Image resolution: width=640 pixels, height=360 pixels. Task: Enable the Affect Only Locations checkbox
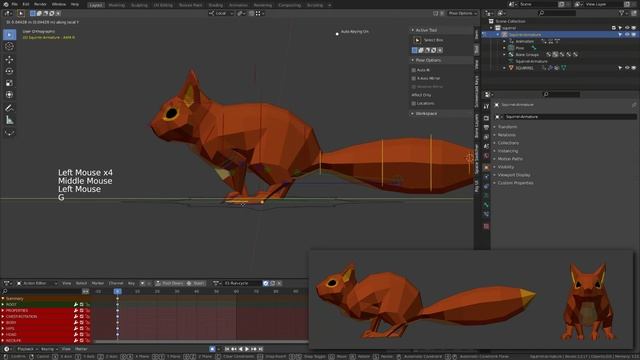pyautogui.click(x=414, y=104)
